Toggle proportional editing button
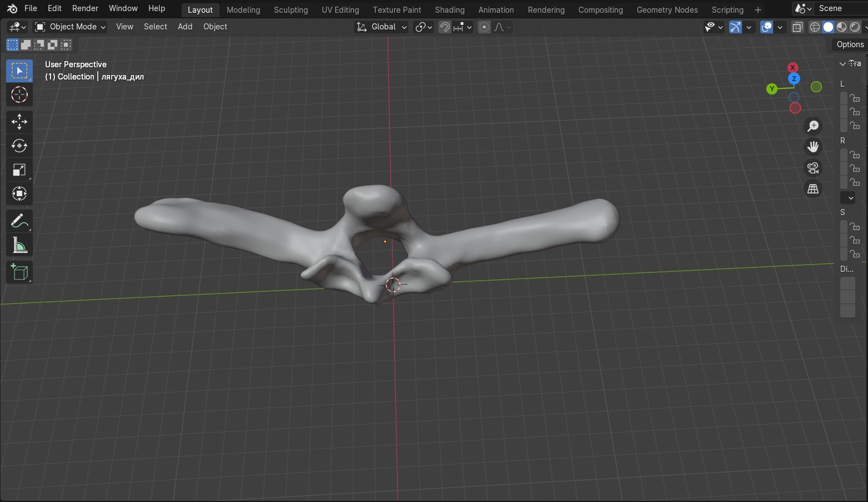 (485, 27)
